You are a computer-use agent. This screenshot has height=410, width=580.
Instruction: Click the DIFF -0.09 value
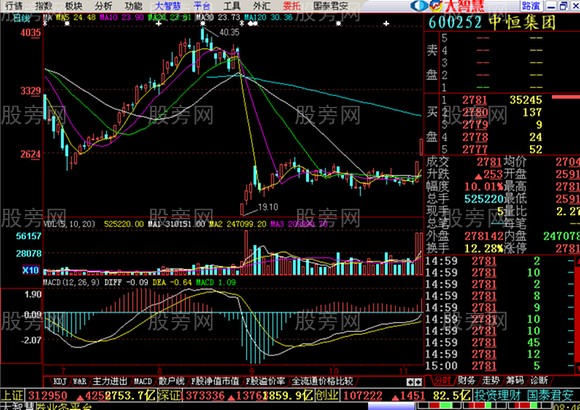pos(127,282)
